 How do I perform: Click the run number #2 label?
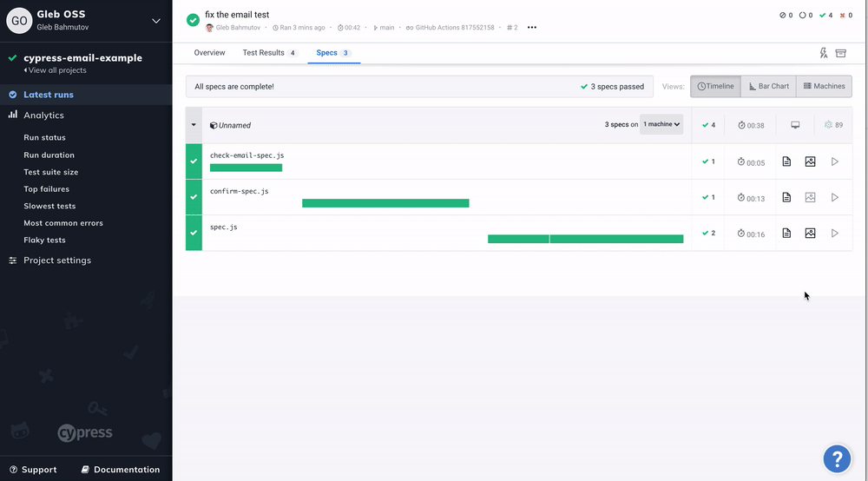pos(513,27)
